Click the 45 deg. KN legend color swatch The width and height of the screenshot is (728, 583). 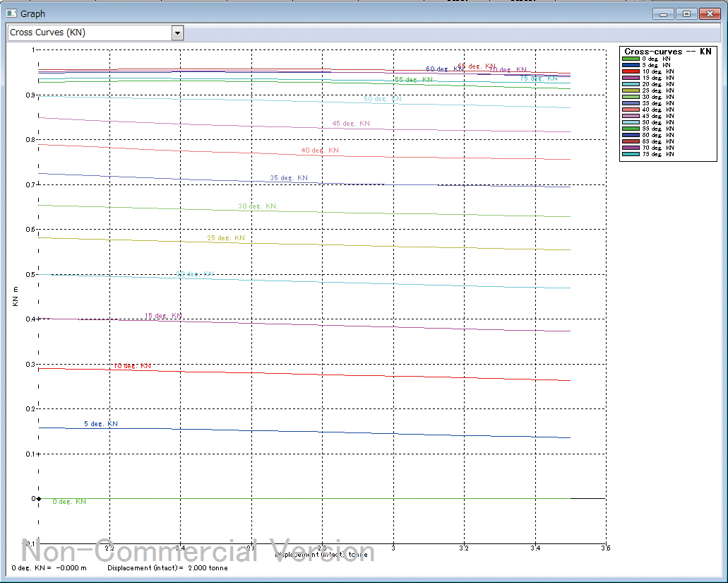tap(631, 116)
